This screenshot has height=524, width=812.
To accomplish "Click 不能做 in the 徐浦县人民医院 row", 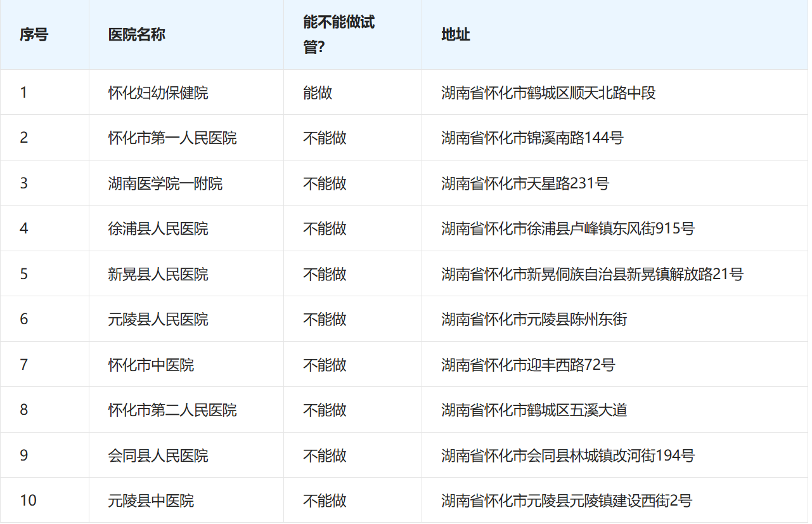I will point(325,228).
